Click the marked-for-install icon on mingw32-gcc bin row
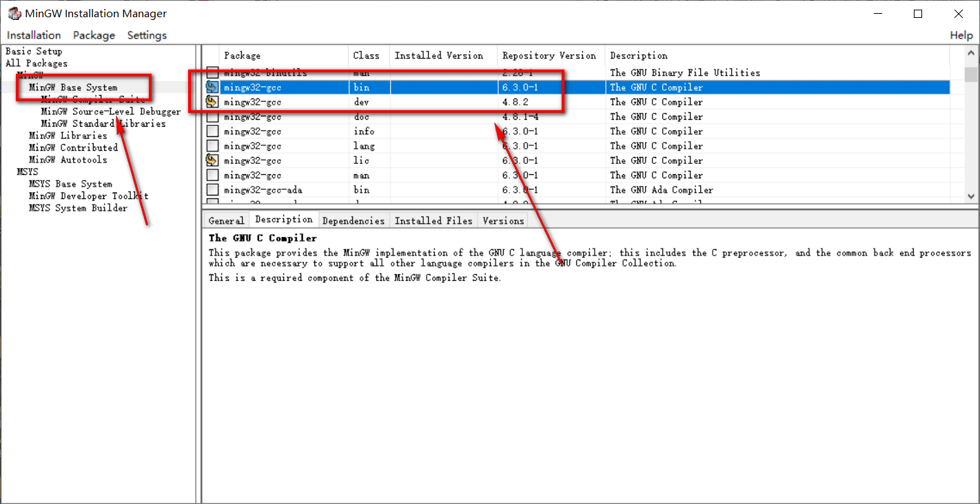This screenshot has height=504, width=980. pyautogui.click(x=212, y=87)
